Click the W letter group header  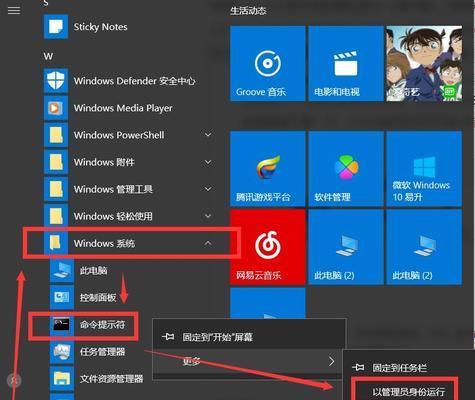pos(48,56)
